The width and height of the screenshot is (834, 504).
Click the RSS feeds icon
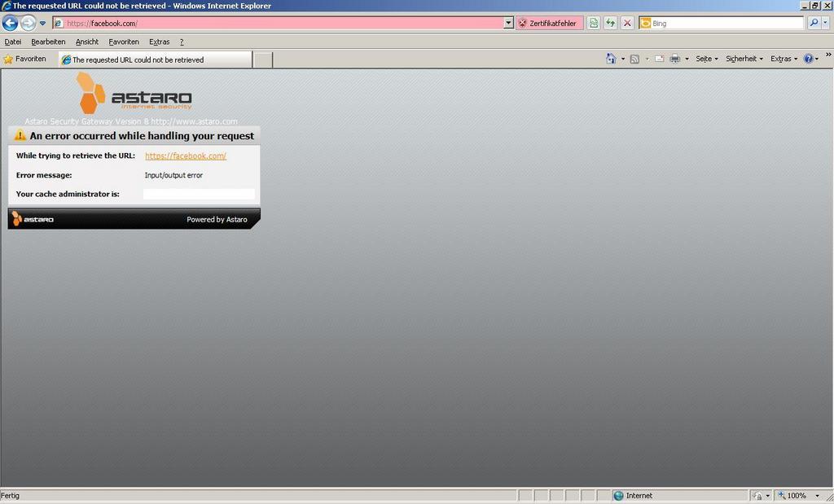[634, 59]
